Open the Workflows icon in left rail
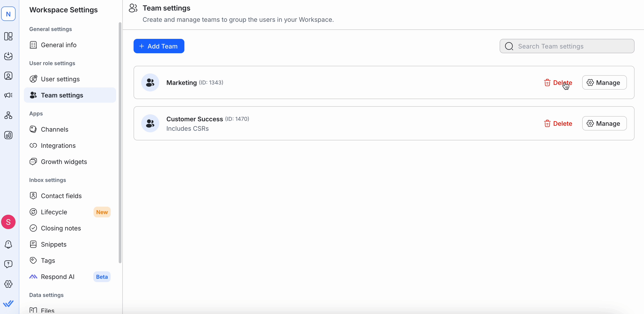This screenshot has height=314, width=644. [8, 115]
